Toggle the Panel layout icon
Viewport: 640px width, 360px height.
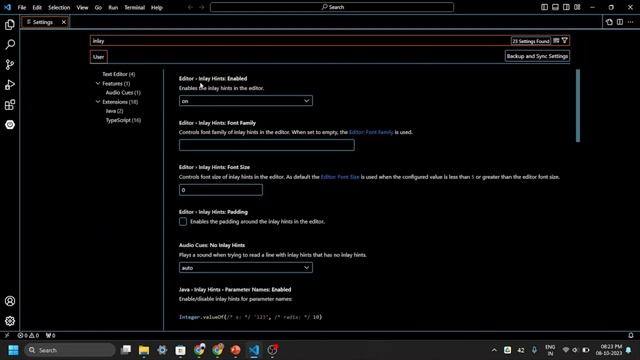[x=555, y=7]
